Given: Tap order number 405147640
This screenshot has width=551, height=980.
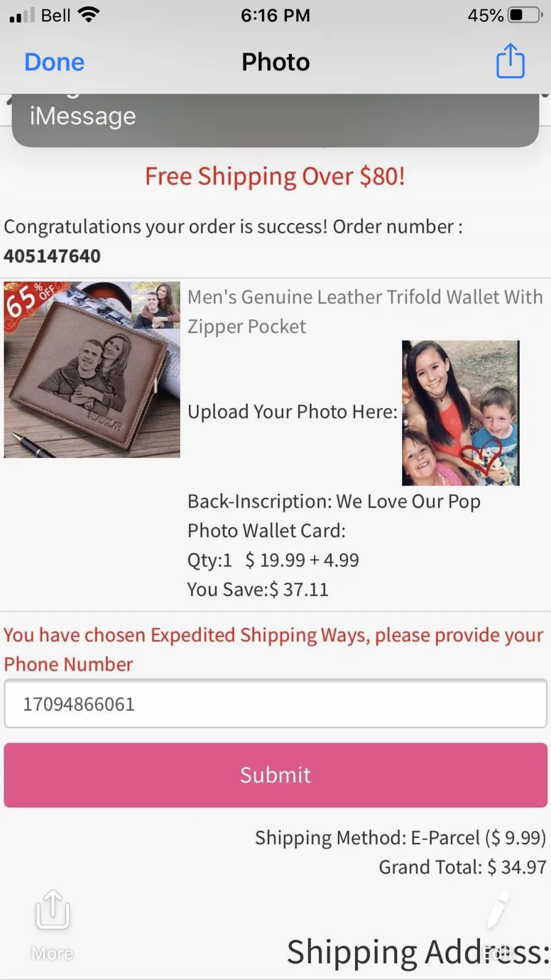Looking at the screenshot, I should coord(52,256).
